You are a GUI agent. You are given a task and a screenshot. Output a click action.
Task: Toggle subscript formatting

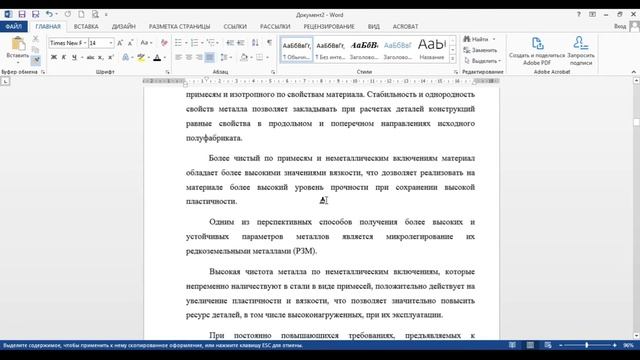click(x=101, y=58)
